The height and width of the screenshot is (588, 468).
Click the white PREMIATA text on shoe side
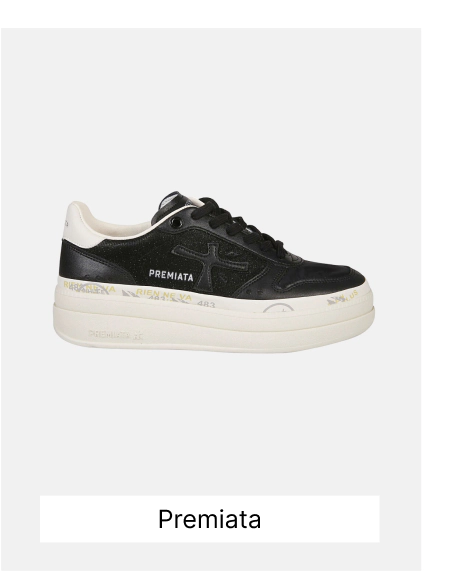[x=171, y=276]
